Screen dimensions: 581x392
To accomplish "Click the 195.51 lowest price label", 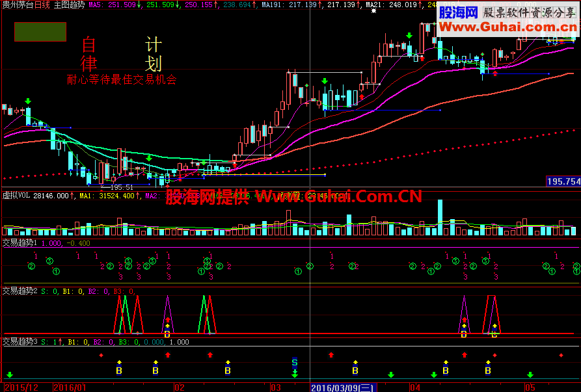I will (x=122, y=187).
